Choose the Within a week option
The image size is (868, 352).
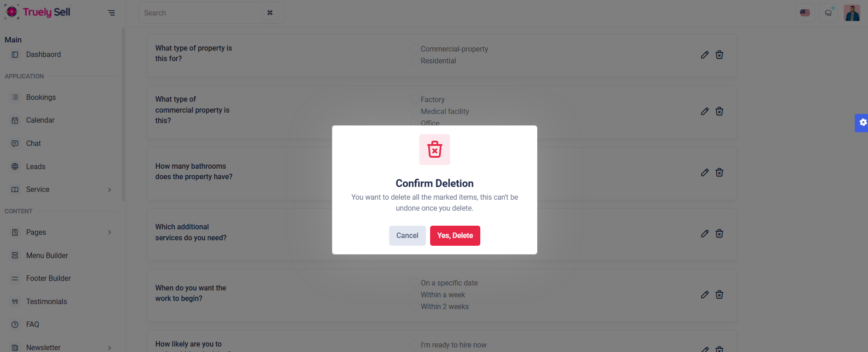click(x=414, y=295)
